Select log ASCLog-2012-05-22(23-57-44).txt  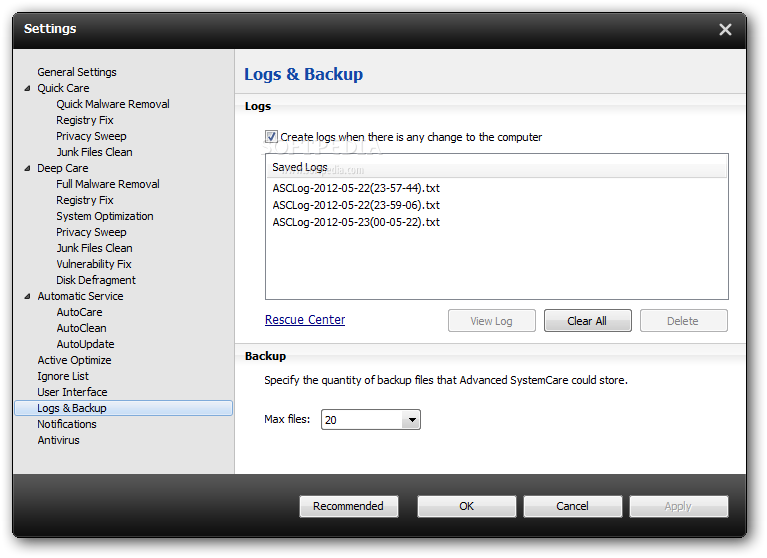356,188
